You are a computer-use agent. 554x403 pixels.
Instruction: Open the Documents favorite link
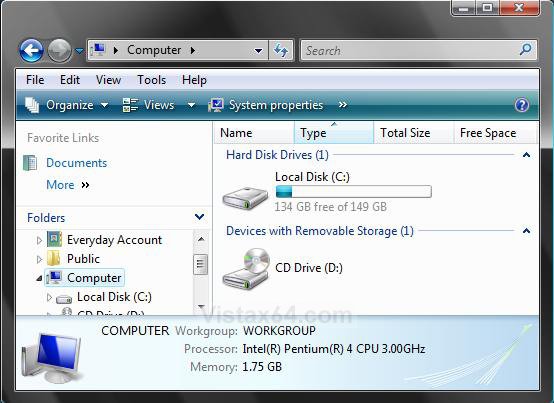[x=76, y=163]
